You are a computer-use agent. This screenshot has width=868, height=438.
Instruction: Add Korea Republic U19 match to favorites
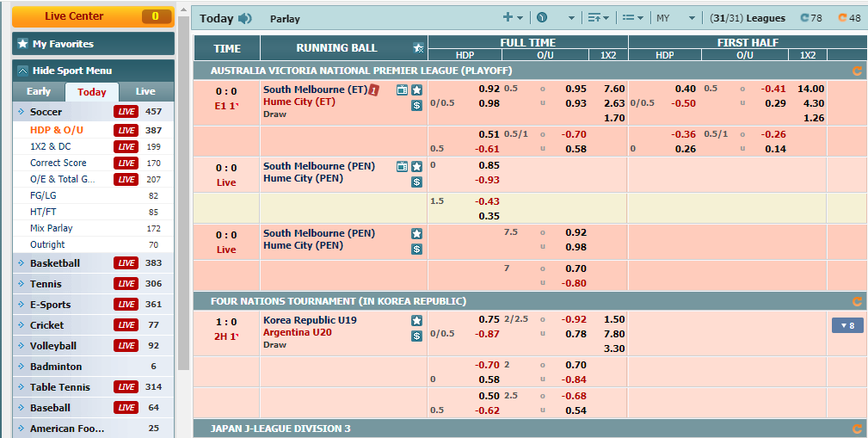tap(416, 320)
